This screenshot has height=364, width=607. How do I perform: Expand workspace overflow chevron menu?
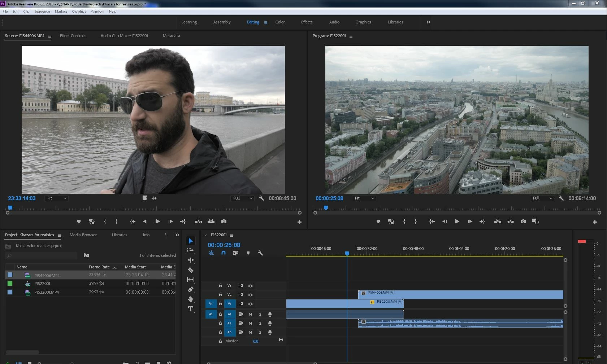[428, 22]
